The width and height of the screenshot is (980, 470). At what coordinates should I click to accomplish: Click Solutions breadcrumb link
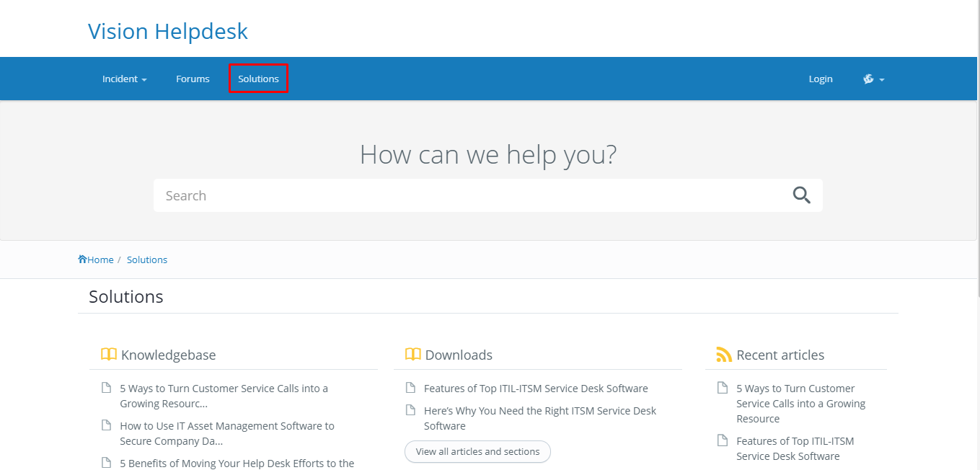[147, 260]
